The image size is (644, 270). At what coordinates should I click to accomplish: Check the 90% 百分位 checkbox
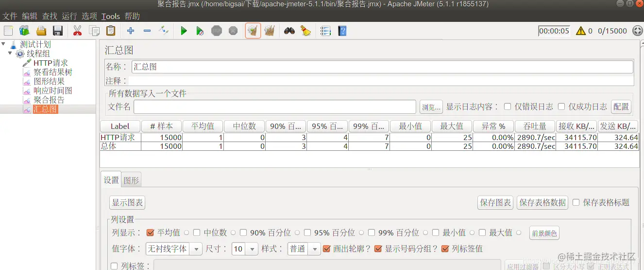tap(243, 233)
